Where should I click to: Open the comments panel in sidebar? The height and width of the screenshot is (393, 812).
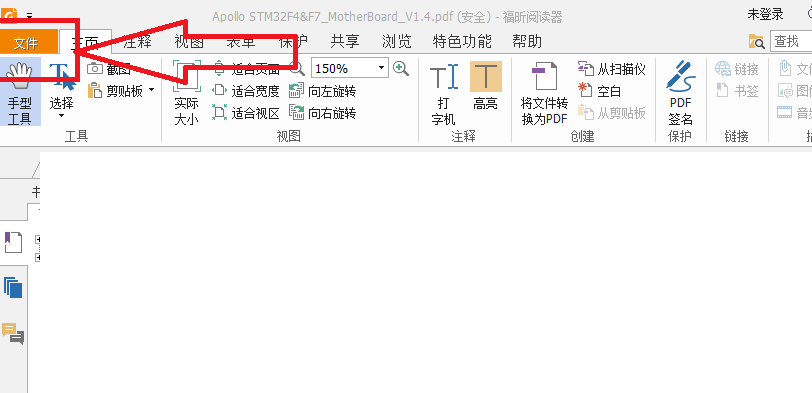coord(13,333)
